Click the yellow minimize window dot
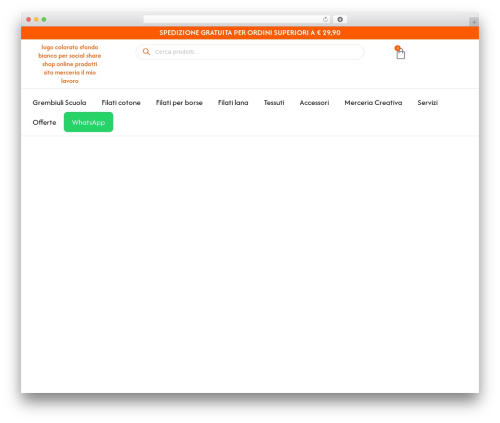 36,20
